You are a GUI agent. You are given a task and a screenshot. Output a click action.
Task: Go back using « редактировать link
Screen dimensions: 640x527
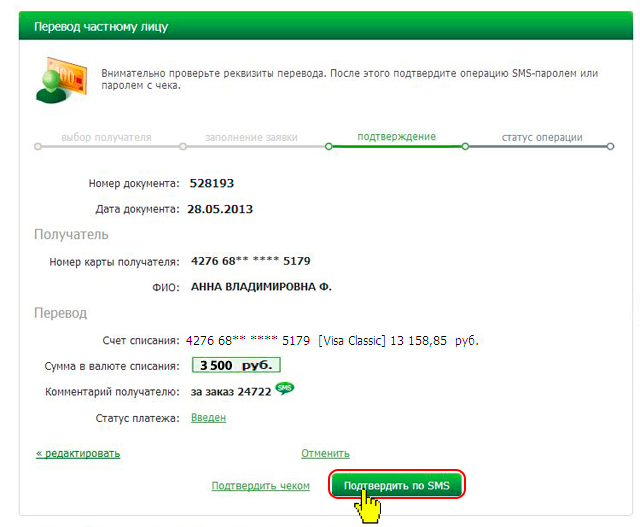[x=78, y=453]
